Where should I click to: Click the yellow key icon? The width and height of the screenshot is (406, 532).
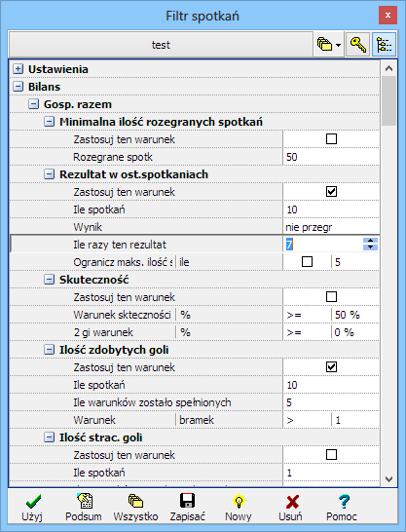click(x=357, y=45)
